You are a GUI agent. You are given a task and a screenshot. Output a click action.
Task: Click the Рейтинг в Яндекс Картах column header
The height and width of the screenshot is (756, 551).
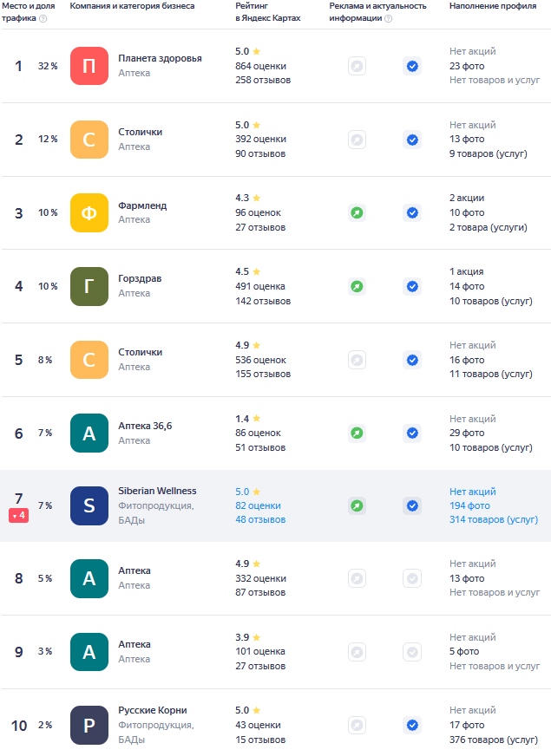[x=268, y=12]
